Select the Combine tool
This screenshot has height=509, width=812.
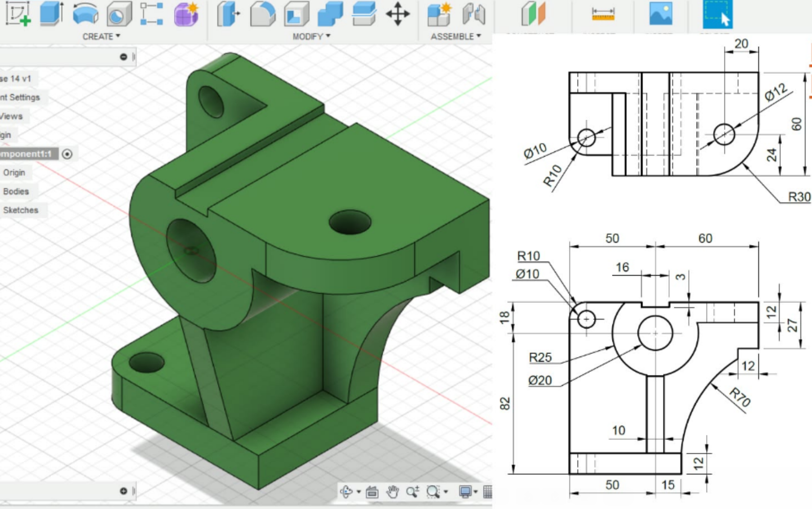[330, 13]
